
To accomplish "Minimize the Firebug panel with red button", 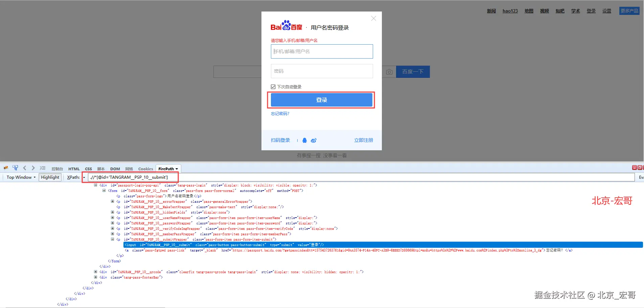I will [x=635, y=168].
